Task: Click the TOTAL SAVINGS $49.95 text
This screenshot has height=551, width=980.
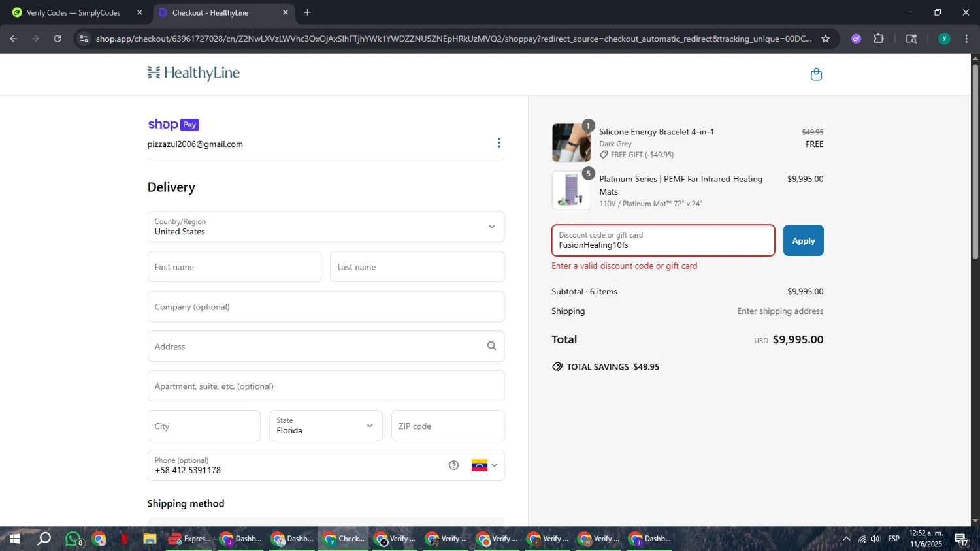Action: pos(613,367)
